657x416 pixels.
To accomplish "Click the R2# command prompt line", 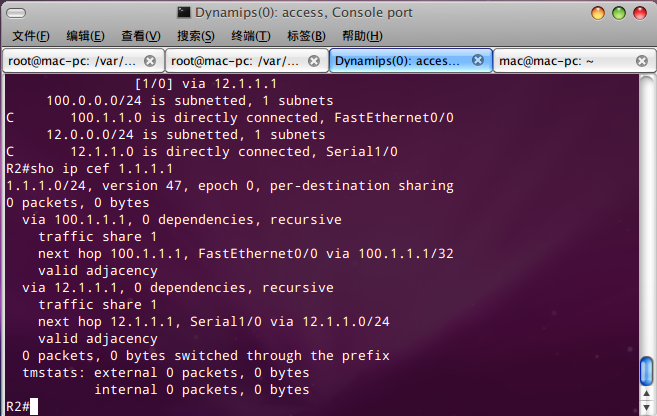I will point(22,406).
